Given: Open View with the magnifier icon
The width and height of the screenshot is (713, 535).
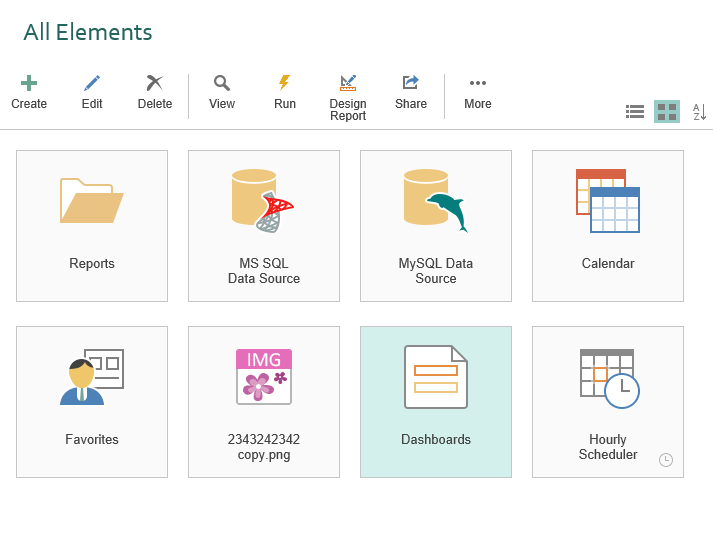Looking at the screenshot, I should click(221, 83).
